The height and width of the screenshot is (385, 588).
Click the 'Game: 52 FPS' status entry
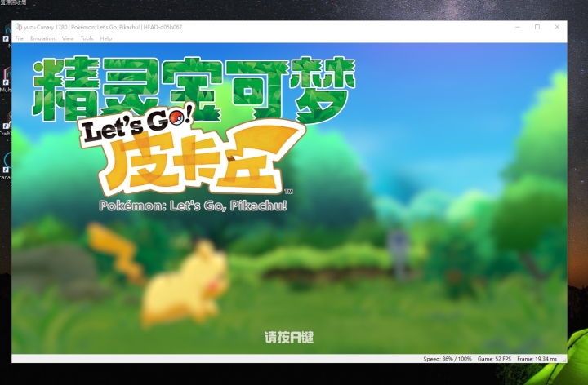pos(494,359)
